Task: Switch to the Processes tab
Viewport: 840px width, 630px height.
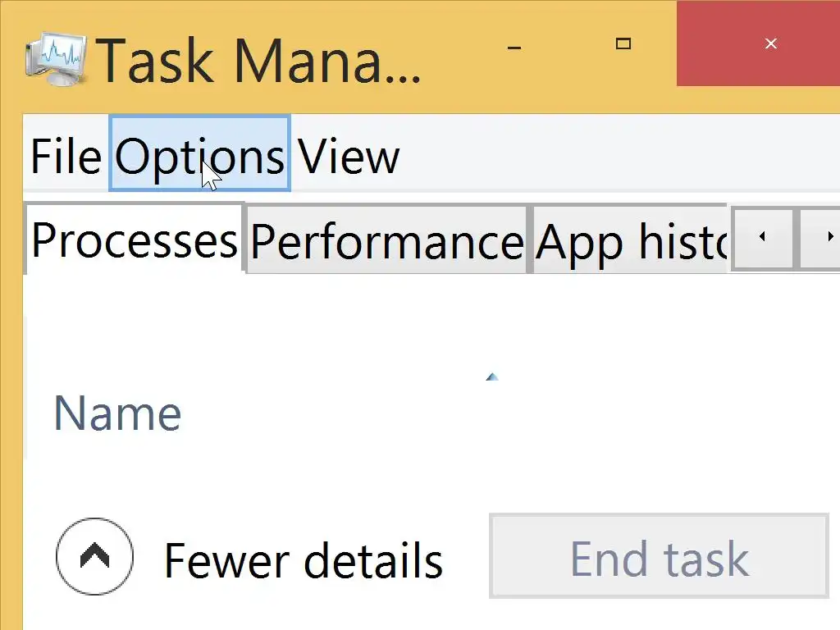Action: pos(134,240)
